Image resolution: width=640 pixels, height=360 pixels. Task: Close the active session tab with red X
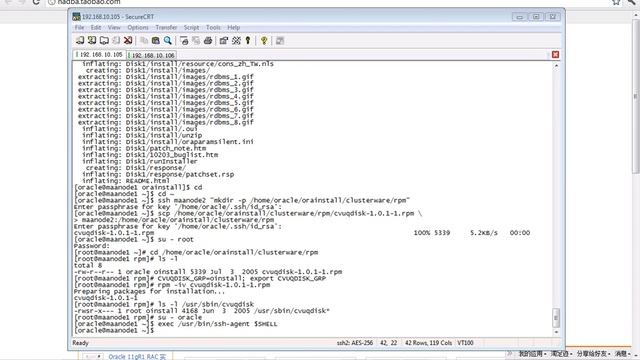[556, 55]
